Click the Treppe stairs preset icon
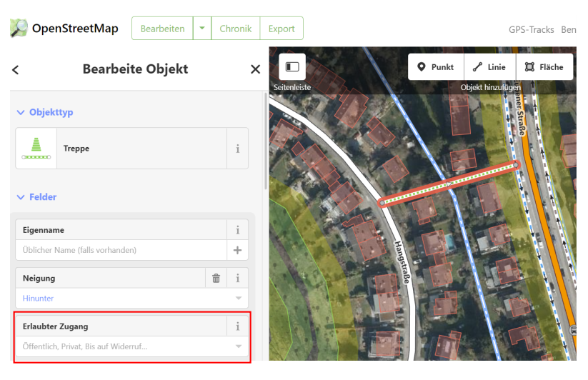 pyautogui.click(x=36, y=149)
